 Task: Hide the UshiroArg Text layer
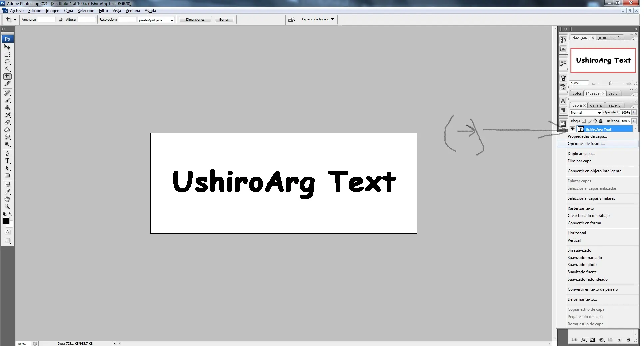tap(573, 129)
